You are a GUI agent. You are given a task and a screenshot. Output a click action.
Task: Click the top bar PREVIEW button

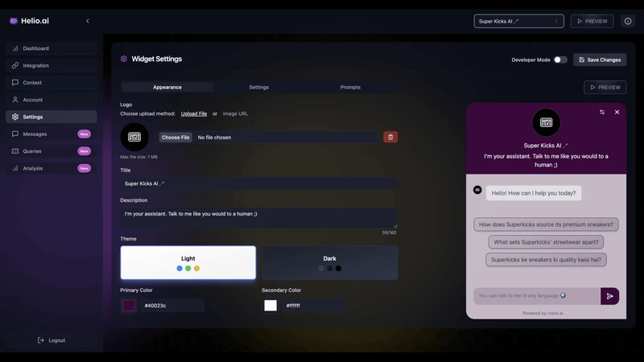(x=592, y=22)
